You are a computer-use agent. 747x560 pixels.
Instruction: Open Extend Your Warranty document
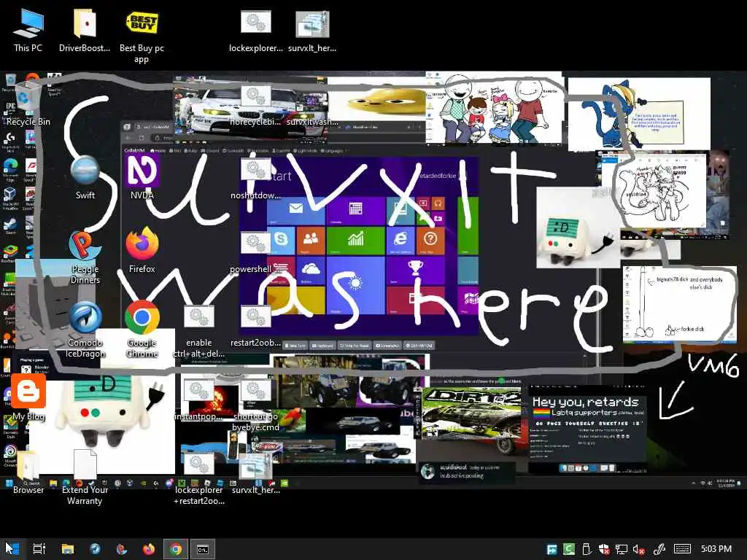pyautogui.click(x=85, y=478)
